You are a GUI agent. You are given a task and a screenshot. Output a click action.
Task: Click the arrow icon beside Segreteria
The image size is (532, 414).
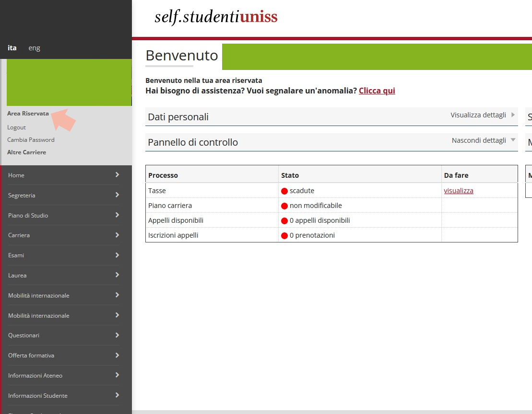tap(118, 195)
